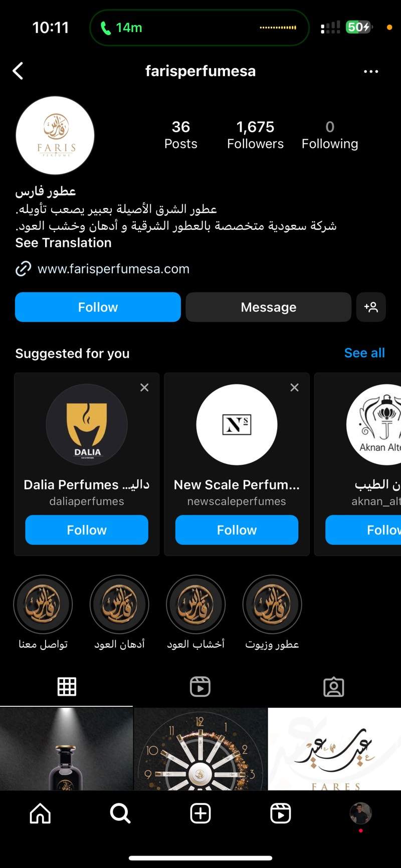Switch to the posts grid tab
Screen dimensions: 401x868
[67, 687]
